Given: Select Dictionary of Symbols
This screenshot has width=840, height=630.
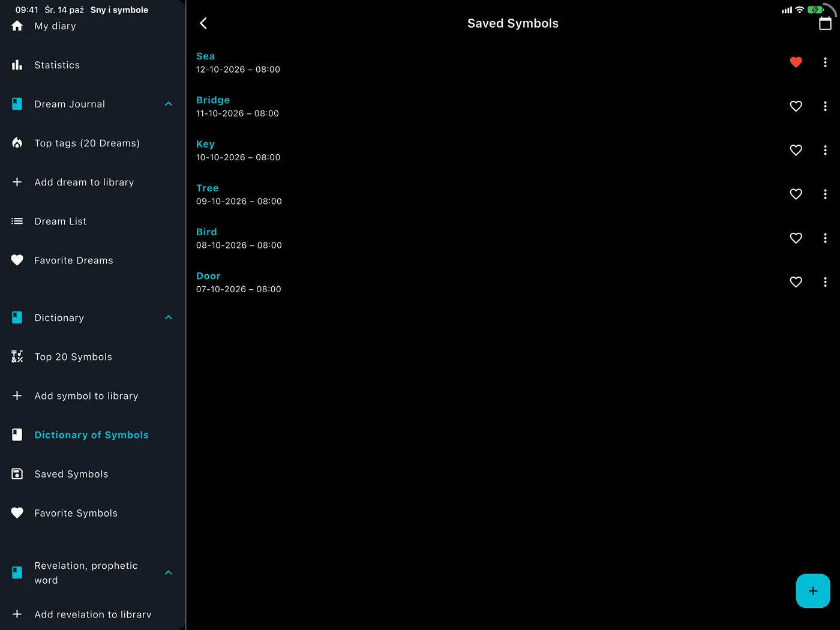Looking at the screenshot, I should click(92, 435).
